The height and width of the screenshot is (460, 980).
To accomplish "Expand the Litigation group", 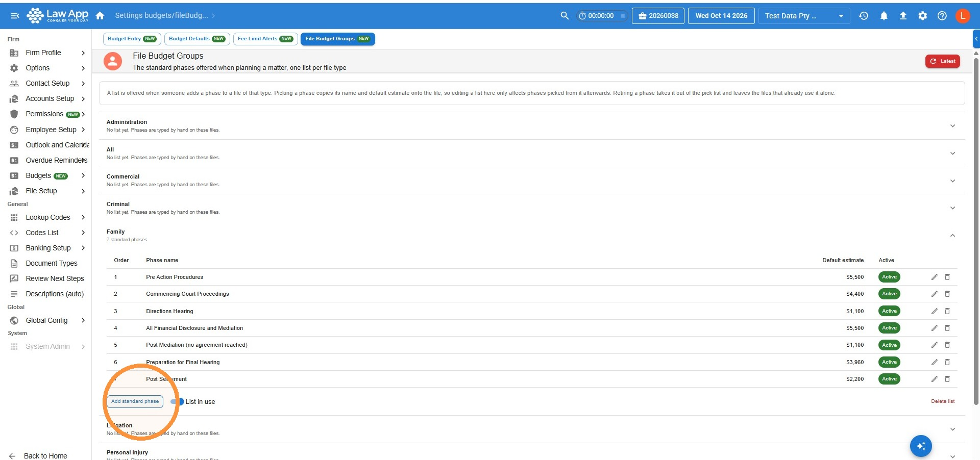I will [952, 429].
